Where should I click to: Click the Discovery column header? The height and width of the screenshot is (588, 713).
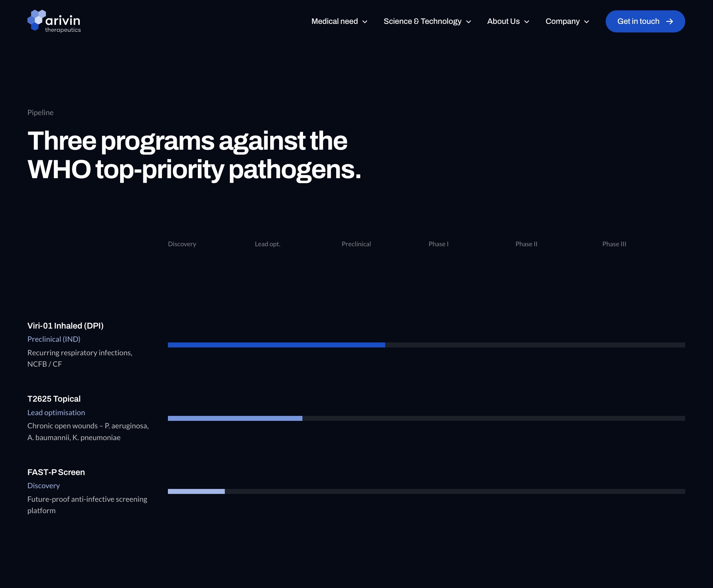click(182, 244)
